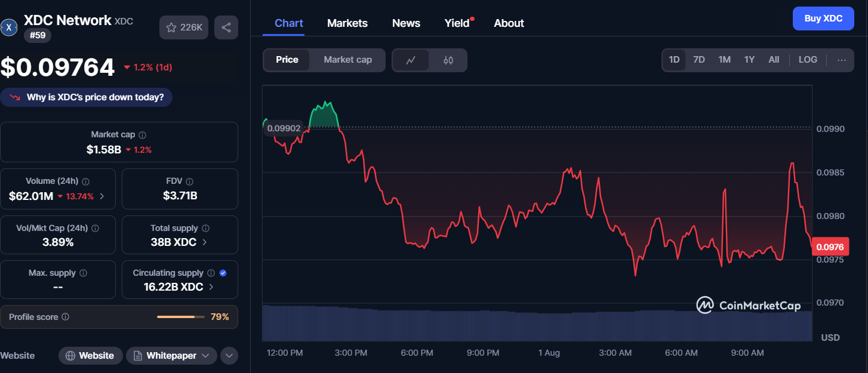Click the FDV info icon
The height and width of the screenshot is (373, 868).
(189, 181)
